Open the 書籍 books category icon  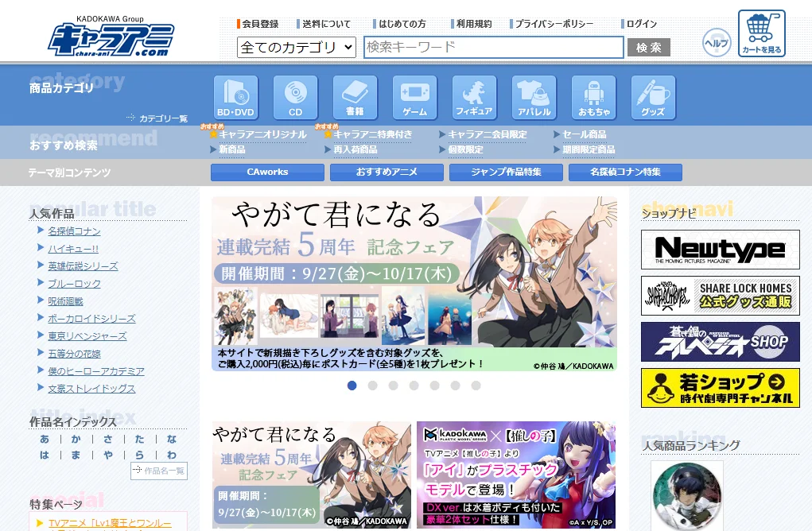[355, 97]
